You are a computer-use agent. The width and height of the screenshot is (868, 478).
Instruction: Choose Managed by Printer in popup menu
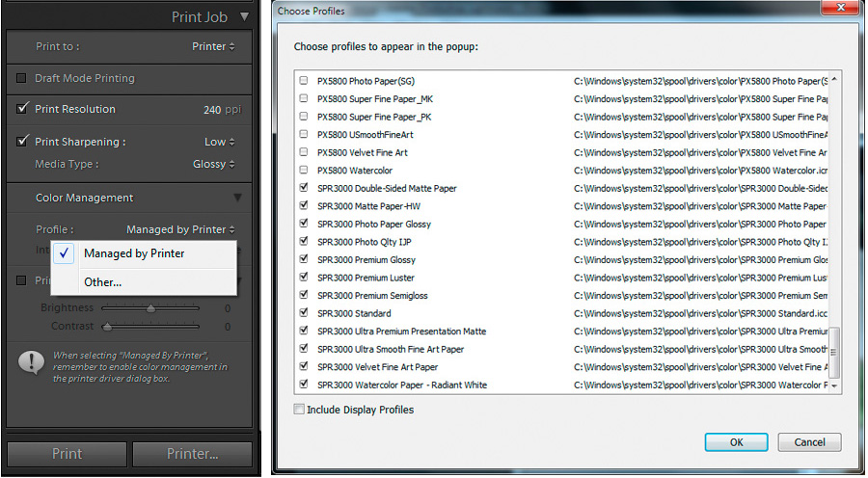pos(144,253)
